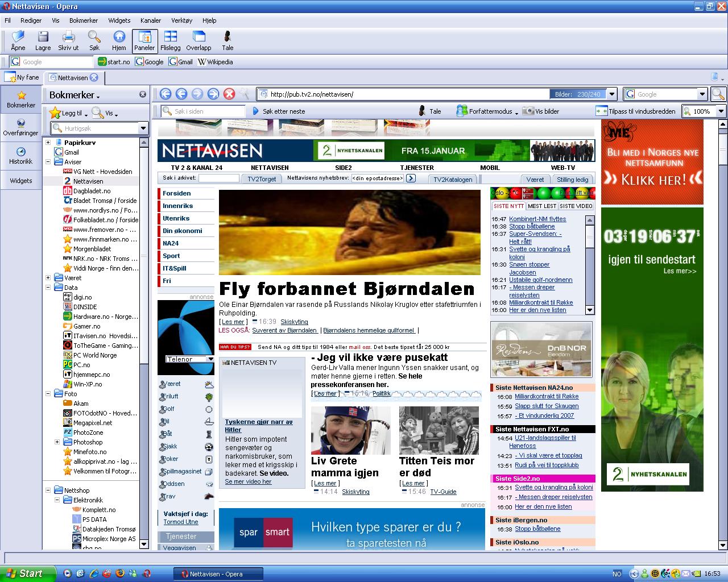Screen dimensions: 728x582
Task: Open the Wikipedia personal bar bookmark
Action: click(215, 62)
